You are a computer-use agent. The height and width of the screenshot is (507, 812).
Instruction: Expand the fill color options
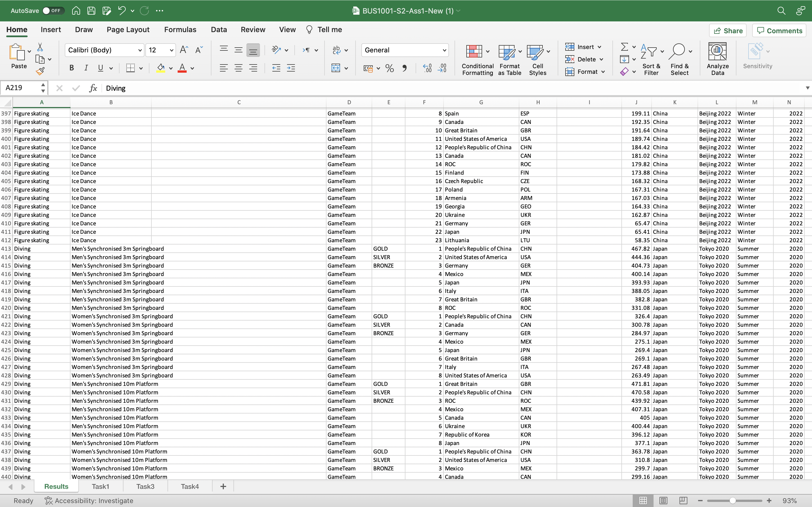point(171,68)
